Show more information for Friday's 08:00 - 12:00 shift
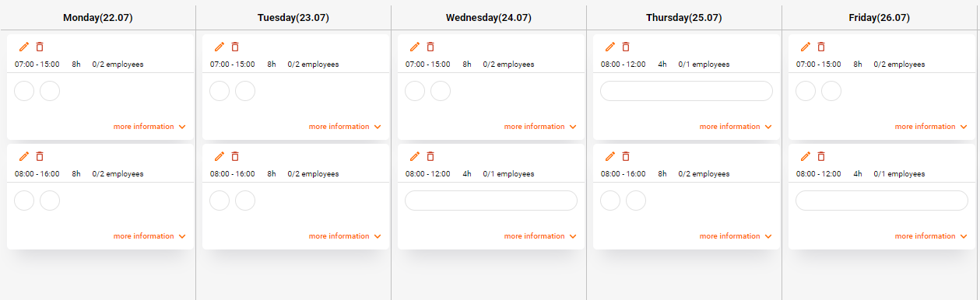This screenshot has height=300, width=980. tap(931, 236)
